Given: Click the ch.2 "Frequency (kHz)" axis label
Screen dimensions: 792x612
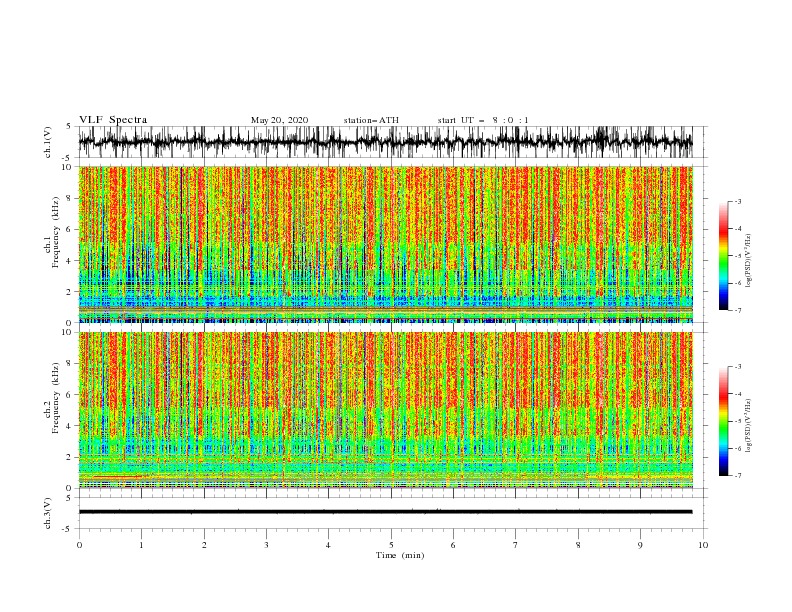Looking at the screenshot, I should pos(56,398).
